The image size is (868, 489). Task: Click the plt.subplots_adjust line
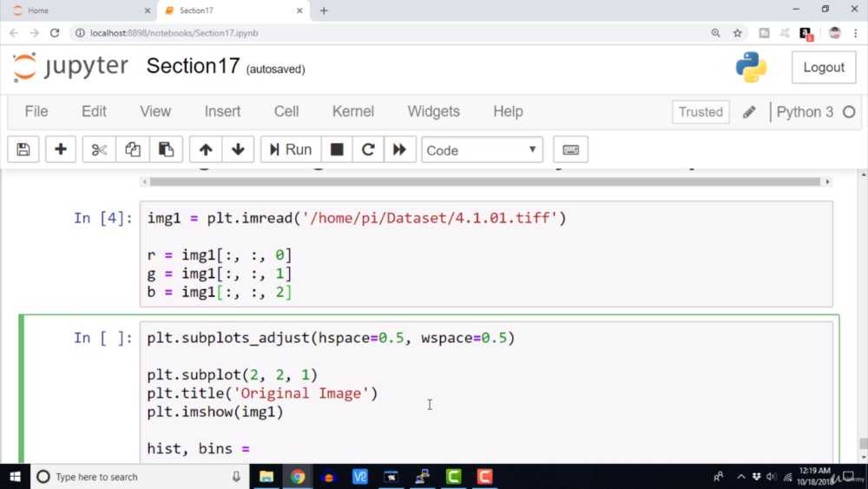(x=331, y=338)
